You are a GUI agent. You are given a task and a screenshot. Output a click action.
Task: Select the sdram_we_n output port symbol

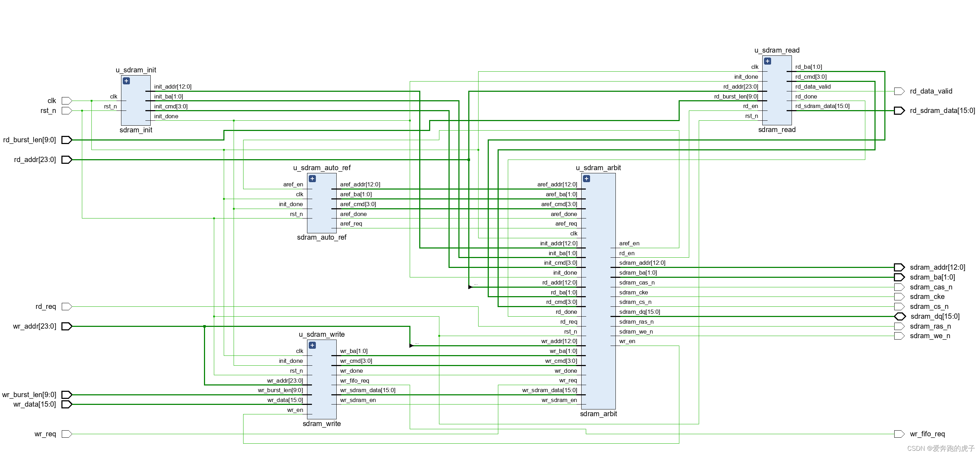(899, 336)
